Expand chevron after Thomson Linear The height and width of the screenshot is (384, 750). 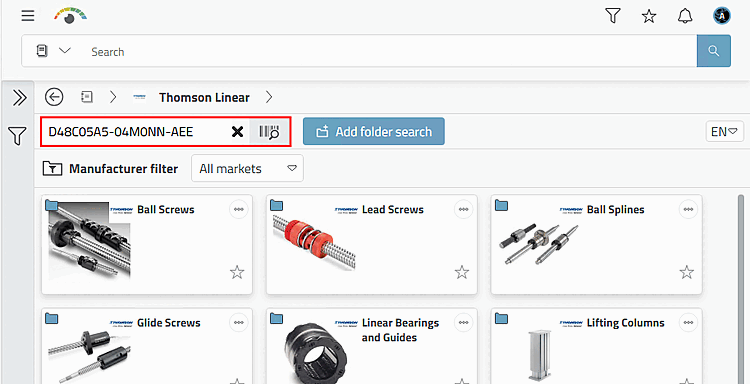(x=269, y=97)
